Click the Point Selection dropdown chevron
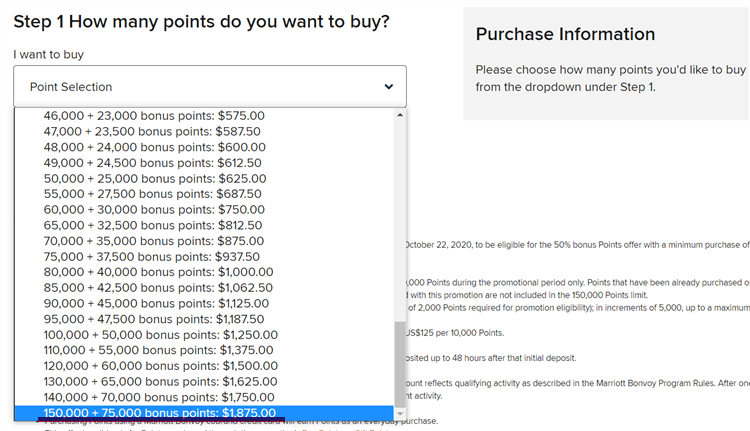750x431 pixels. tap(389, 87)
